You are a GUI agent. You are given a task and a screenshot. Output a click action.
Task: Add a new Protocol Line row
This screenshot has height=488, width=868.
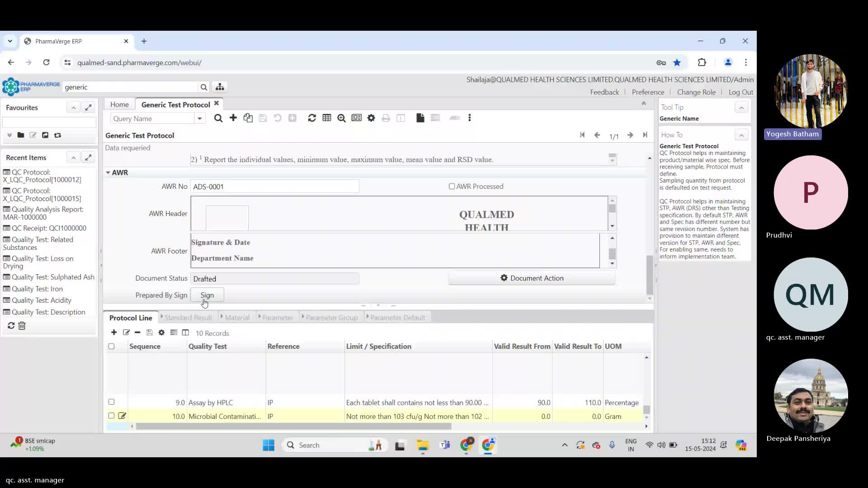tap(114, 333)
